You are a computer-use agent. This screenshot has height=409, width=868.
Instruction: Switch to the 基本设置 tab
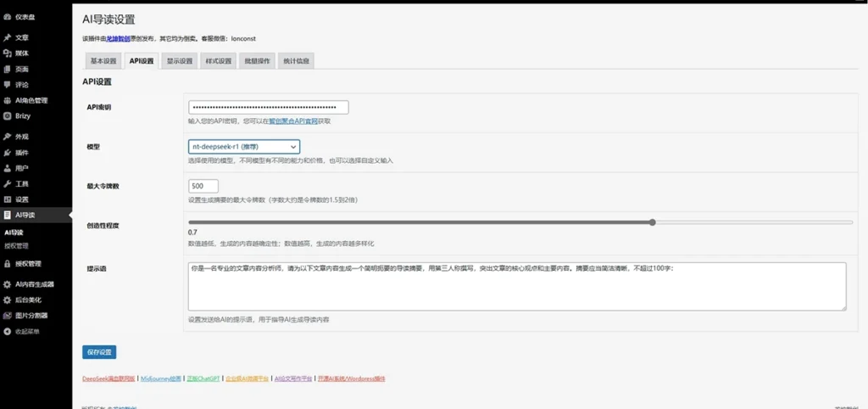103,61
